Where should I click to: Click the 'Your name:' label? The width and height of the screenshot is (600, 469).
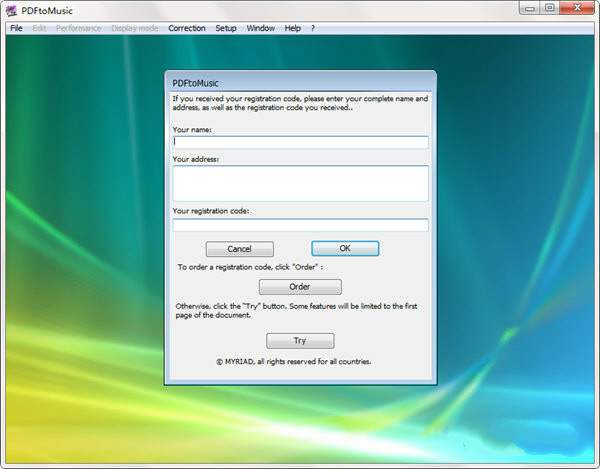[192, 130]
